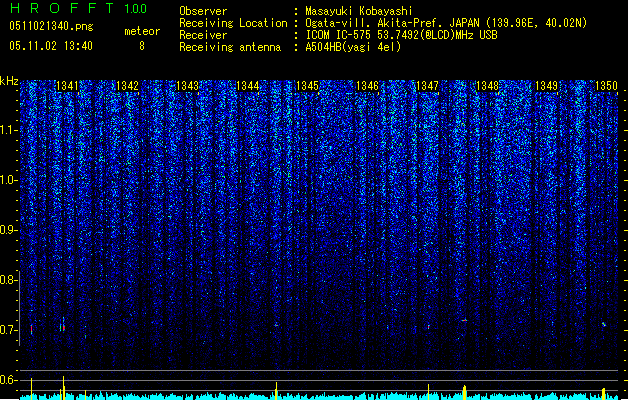Click the meteor count label

tap(142, 31)
